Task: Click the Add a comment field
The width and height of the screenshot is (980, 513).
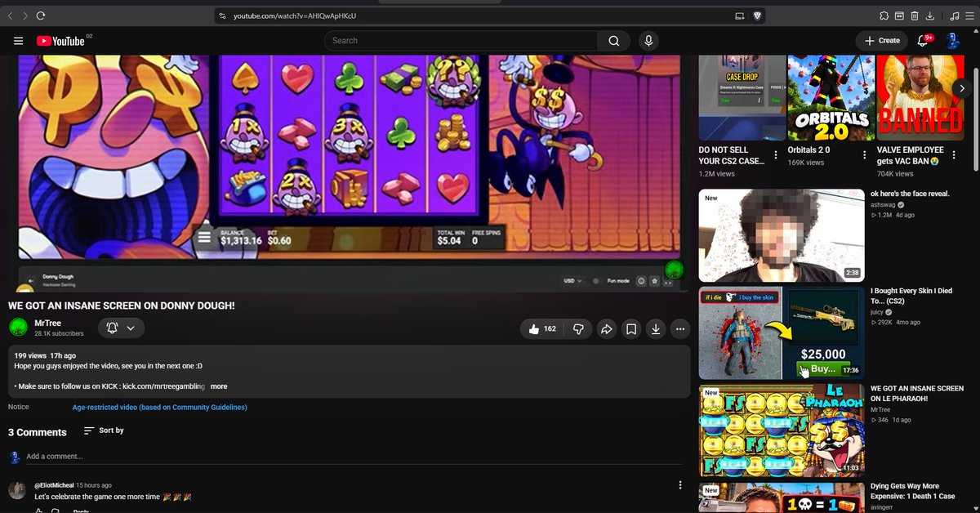Action: click(354, 457)
